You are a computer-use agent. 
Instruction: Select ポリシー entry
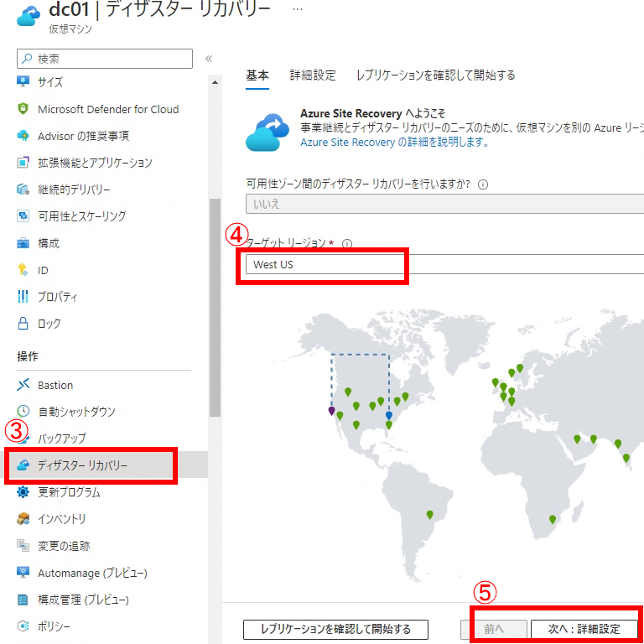click(x=54, y=626)
